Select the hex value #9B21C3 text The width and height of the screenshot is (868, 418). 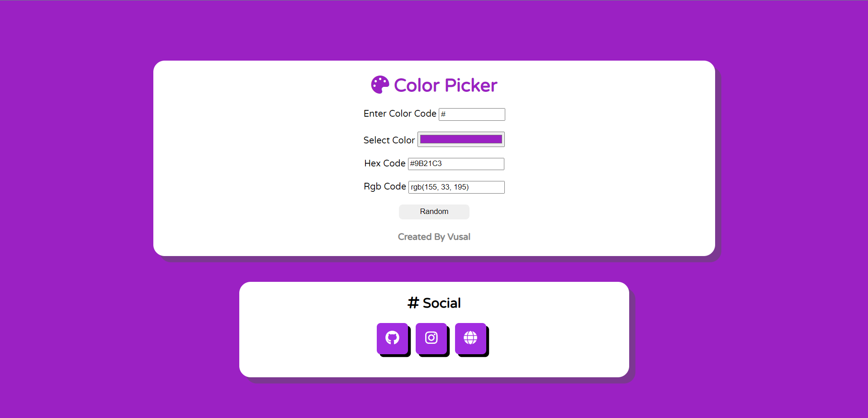pyautogui.click(x=427, y=164)
